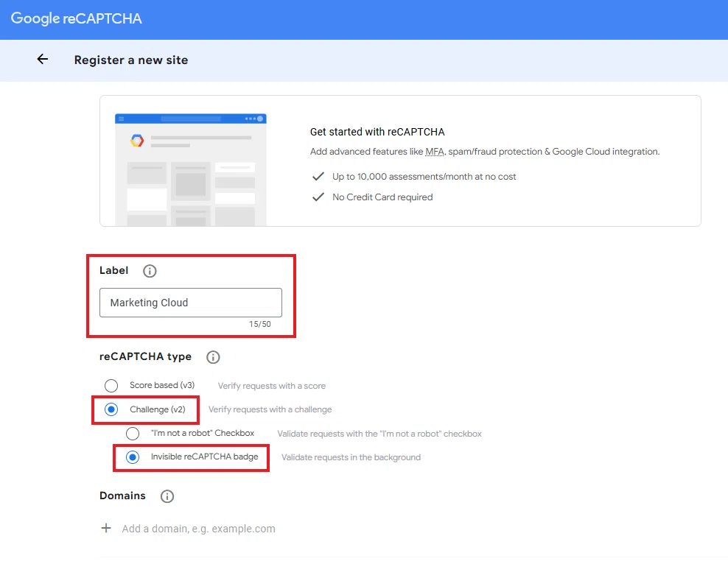Click the 15/50 character counter

260,324
